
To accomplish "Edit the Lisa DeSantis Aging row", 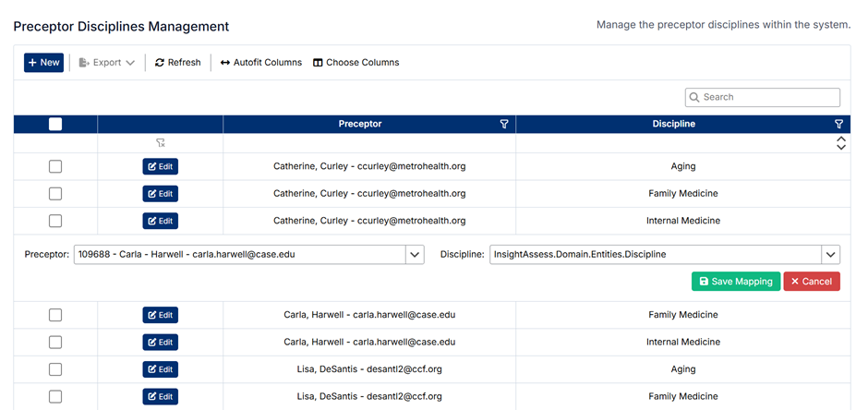I will tap(160, 369).
